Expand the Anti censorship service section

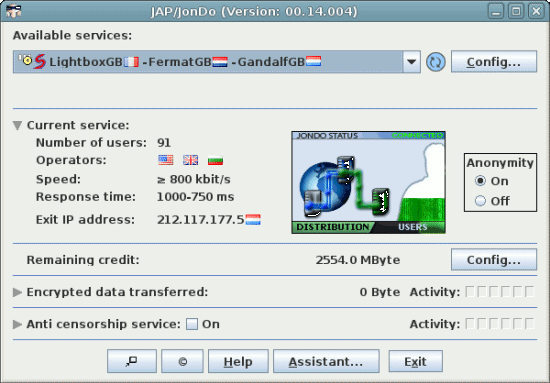tap(17, 324)
